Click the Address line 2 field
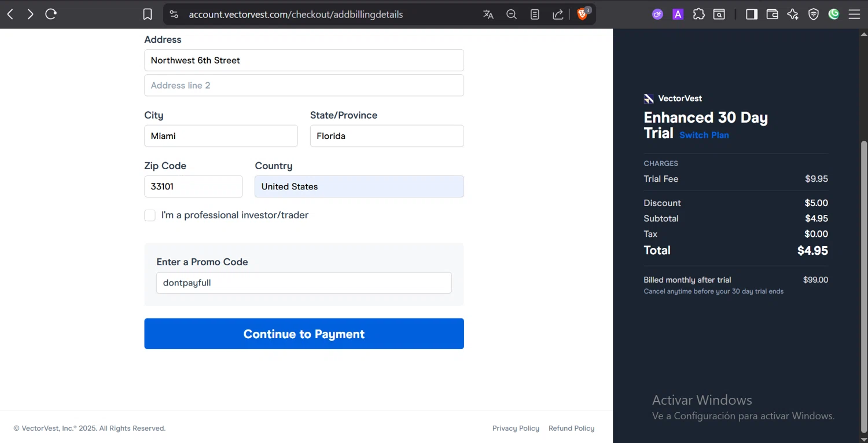Viewport: 868px width, 443px height. click(x=304, y=85)
